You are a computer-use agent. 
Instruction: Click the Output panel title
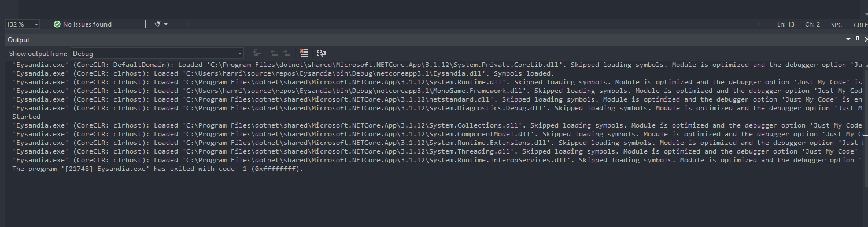pyautogui.click(x=19, y=40)
